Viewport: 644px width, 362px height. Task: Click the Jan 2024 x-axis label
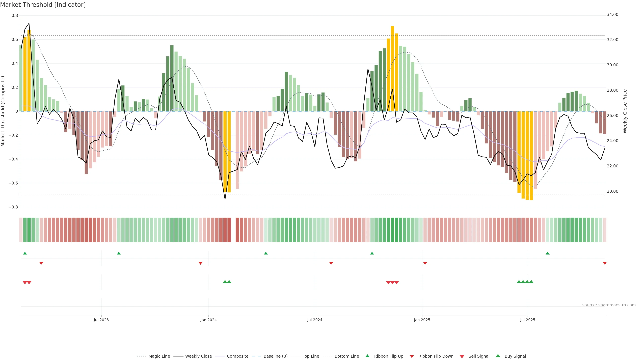[x=208, y=320]
